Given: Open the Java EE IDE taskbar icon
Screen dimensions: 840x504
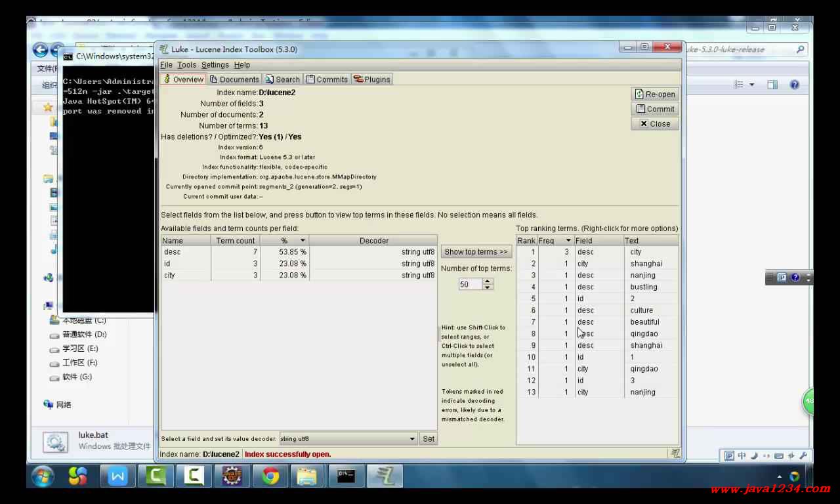Looking at the screenshot, I should point(232,476).
